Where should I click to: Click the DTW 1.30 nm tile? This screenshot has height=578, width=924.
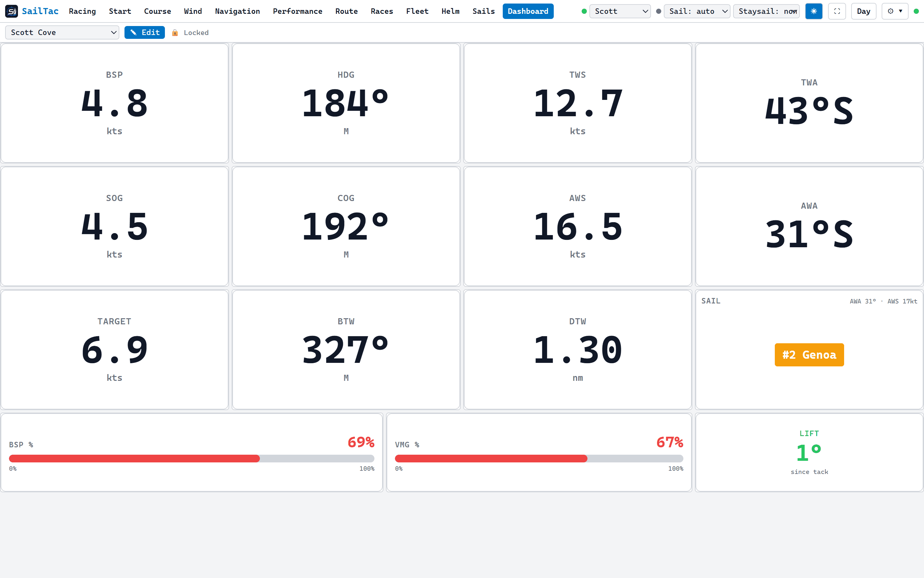click(x=578, y=349)
